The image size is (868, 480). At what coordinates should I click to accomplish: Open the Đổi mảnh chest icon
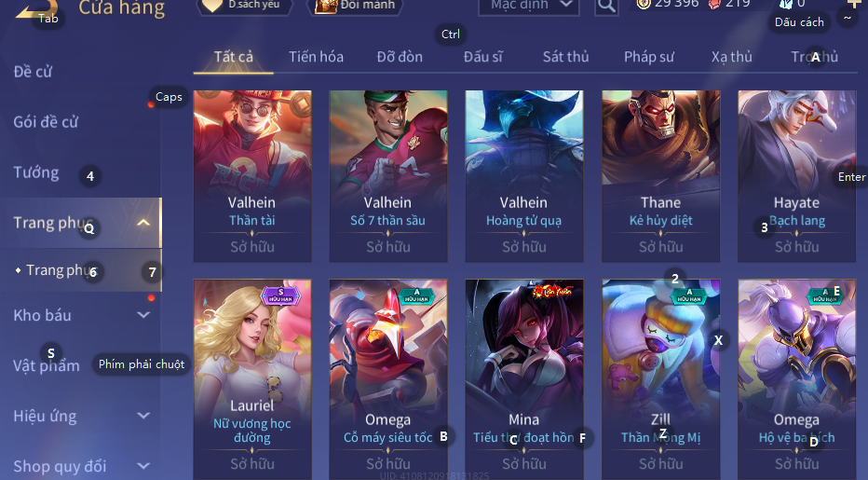pyautogui.click(x=326, y=7)
